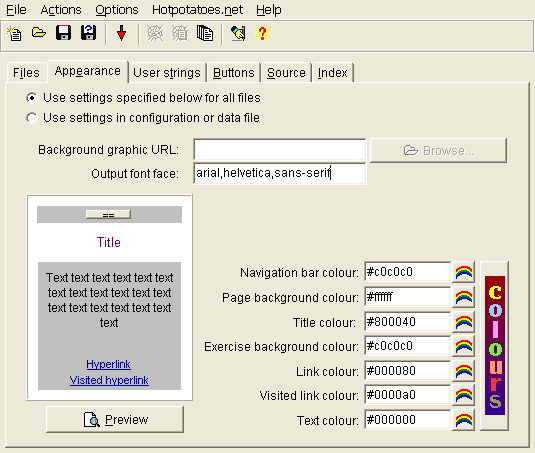Open the Hotpotatoes.net menu

pyautogui.click(x=198, y=10)
